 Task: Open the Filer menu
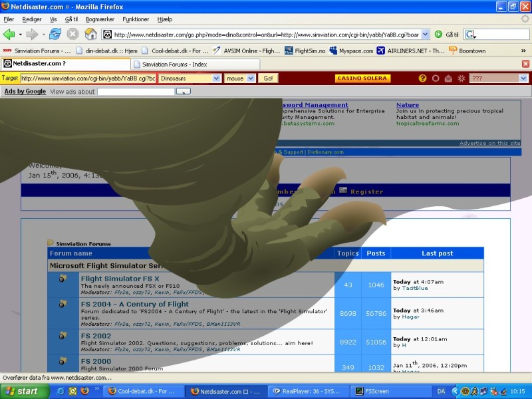[x=9, y=19]
